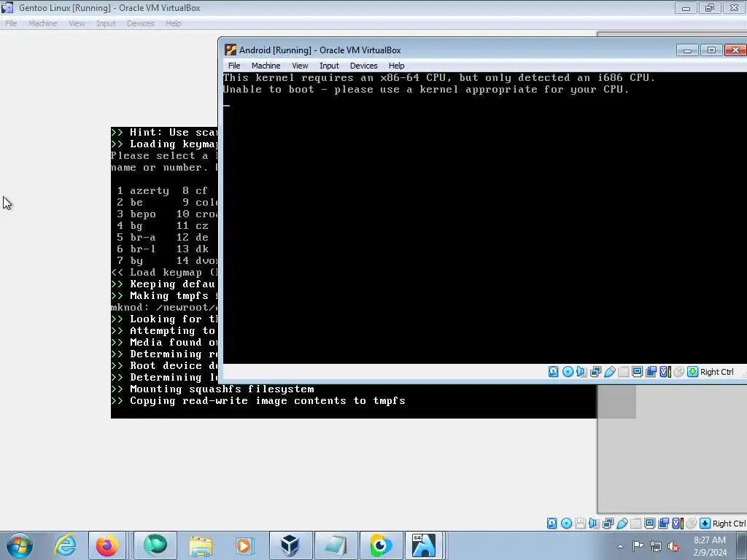Open Firefox from the taskbar

click(107, 545)
